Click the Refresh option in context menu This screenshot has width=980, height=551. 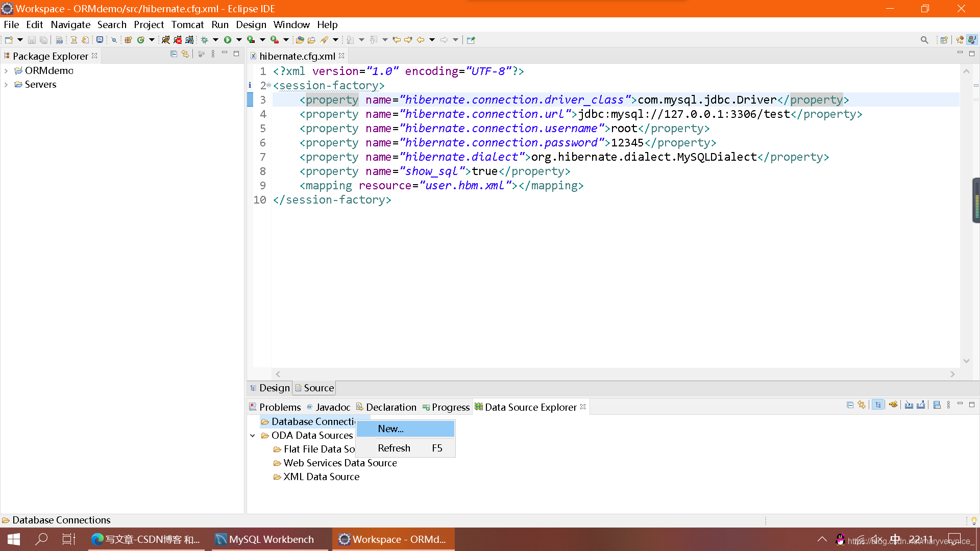pyautogui.click(x=394, y=447)
